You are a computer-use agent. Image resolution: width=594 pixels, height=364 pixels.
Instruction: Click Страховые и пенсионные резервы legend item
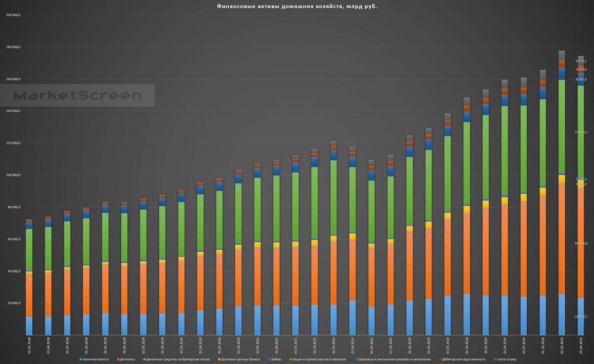pyautogui.click(x=394, y=360)
